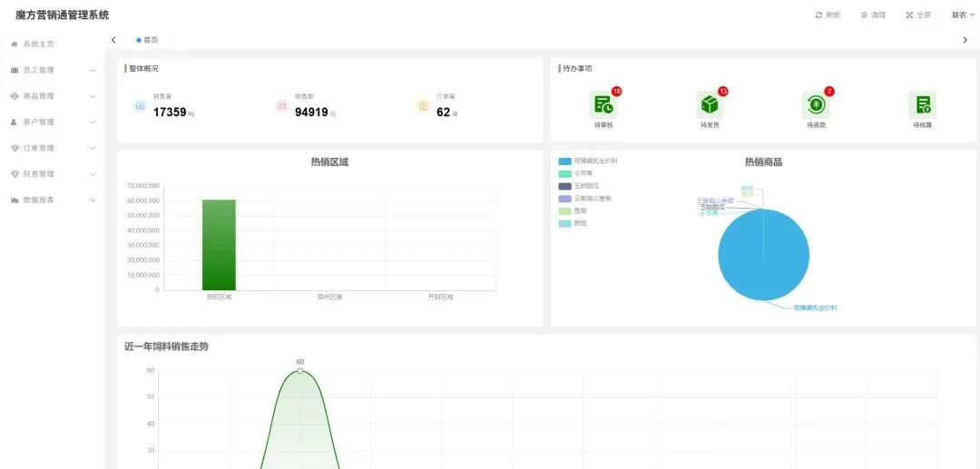Open the 联农 user dropdown
The width and height of the screenshot is (980, 469).
(x=963, y=15)
